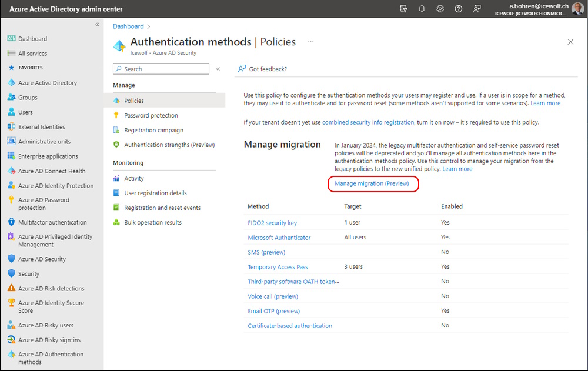Screen dimensions: 588x371
Task: Open Microsoft Authenticator method
Action: pos(279,238)
